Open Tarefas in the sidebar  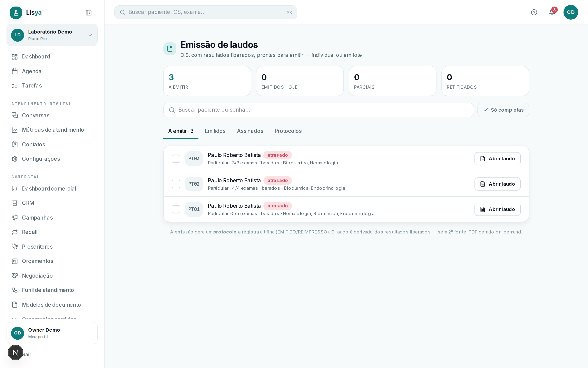(52, 86)
